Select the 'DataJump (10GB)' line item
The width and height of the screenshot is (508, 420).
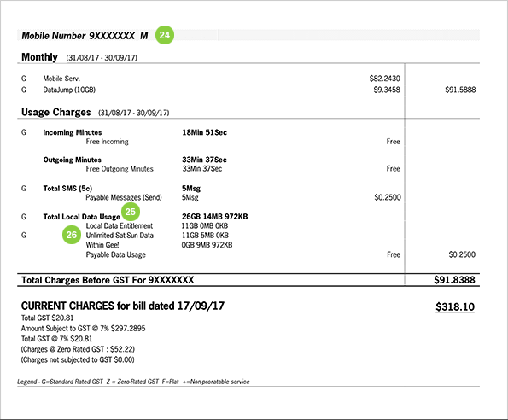[69, 90]
